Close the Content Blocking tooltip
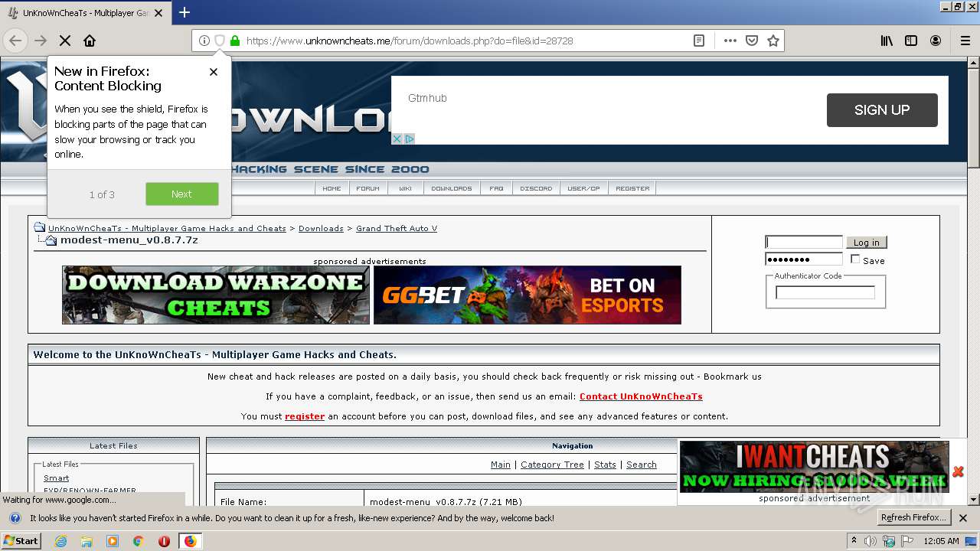This screenshot has height=551, width=980. pyautogui.click(x=214, y=72)
